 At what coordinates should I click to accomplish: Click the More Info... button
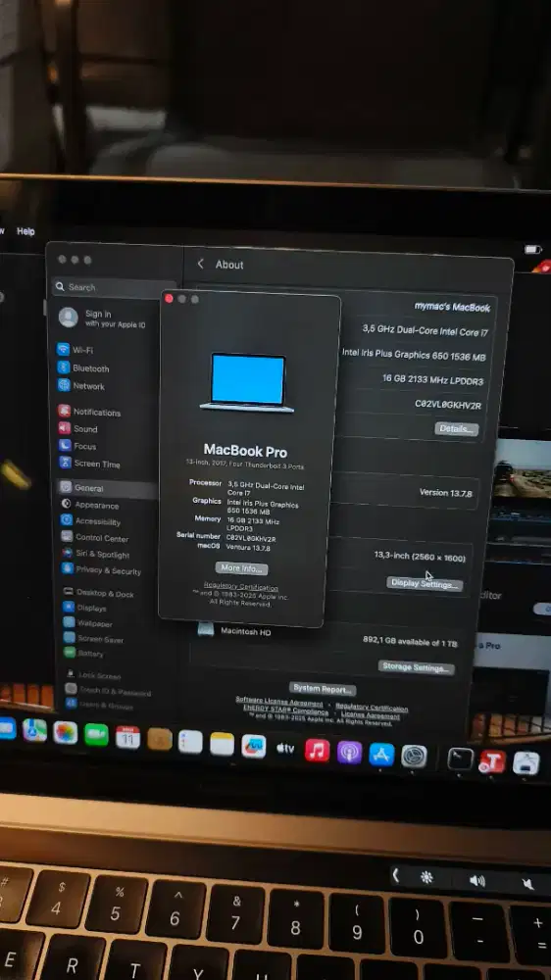tap(241, 568)
